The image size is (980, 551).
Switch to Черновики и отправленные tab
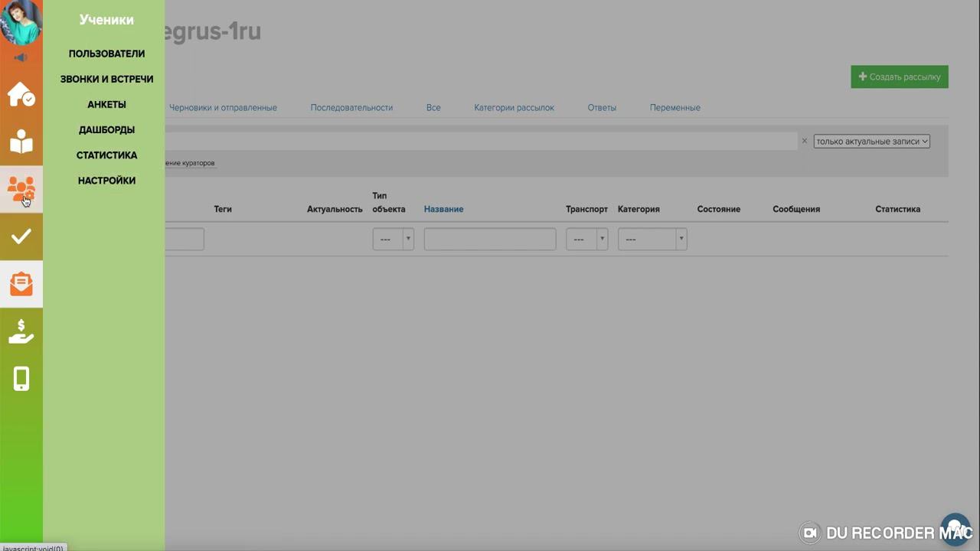pyautogui.click(x=223, y=108)
